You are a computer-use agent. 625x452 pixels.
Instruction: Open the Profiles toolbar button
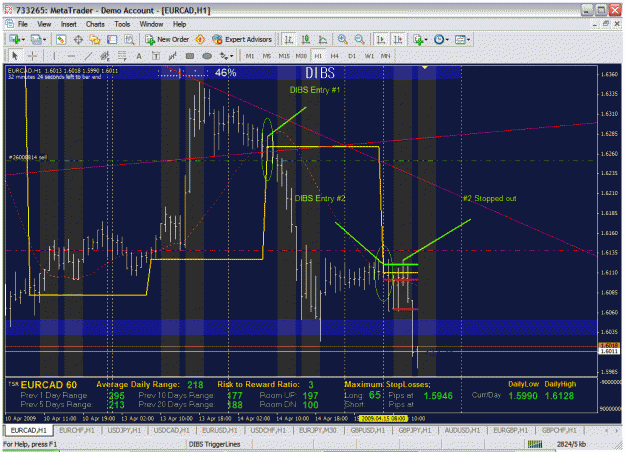click(36, 39)
